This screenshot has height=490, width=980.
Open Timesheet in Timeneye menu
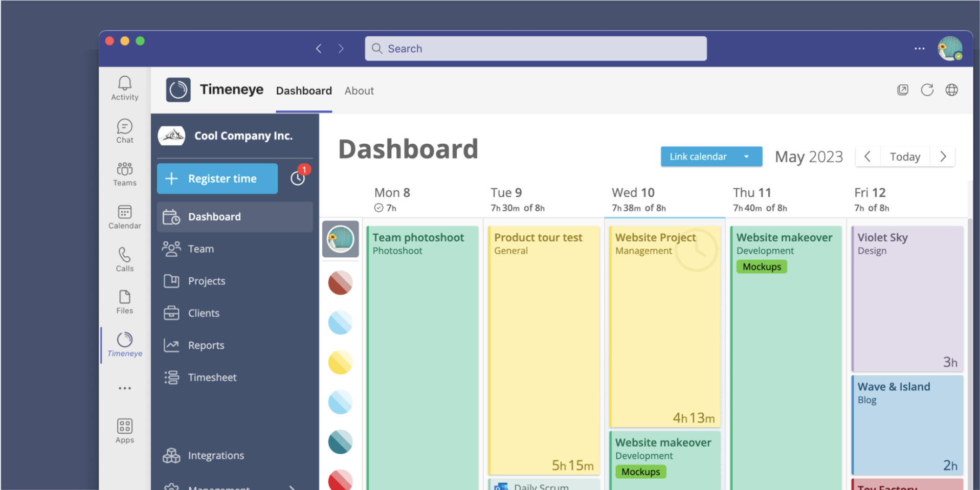235,377
